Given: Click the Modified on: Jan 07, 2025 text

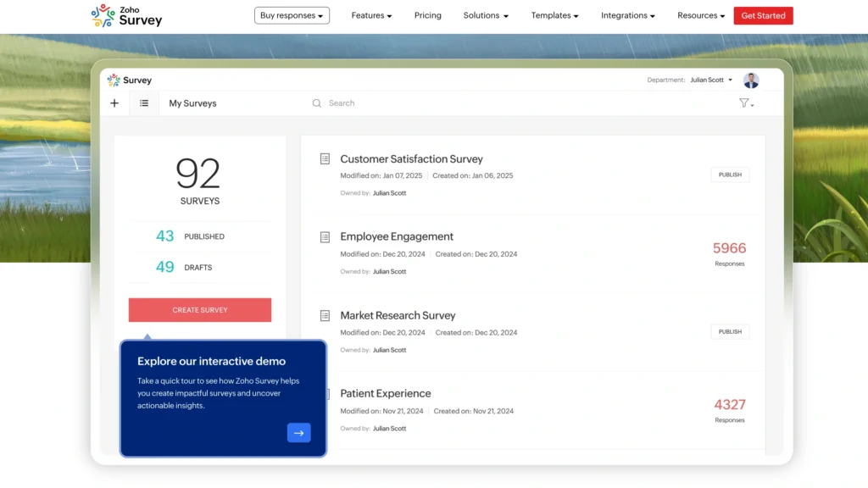Looking at the screenshot, I should point(381,176).
